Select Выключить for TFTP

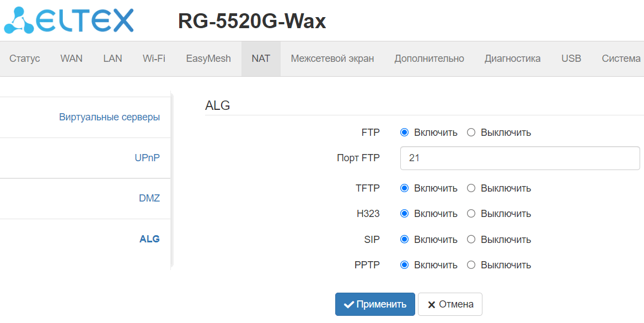pos(471,188)
